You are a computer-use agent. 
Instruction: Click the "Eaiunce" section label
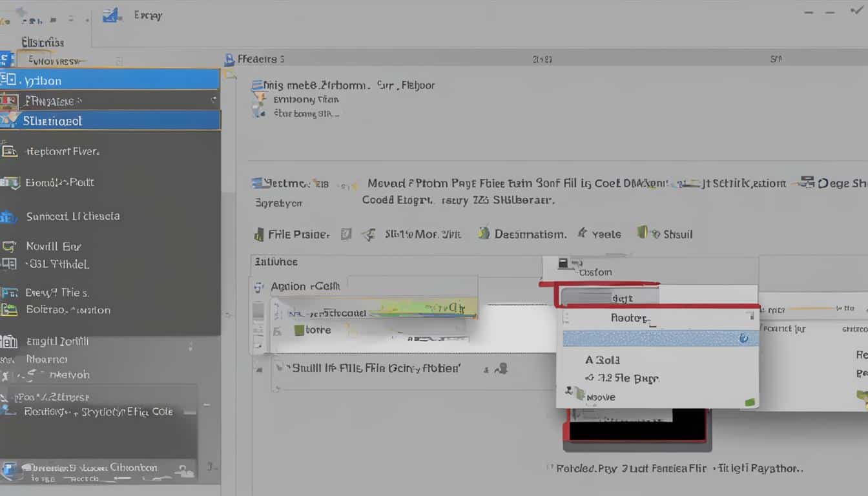pos(276,262)
